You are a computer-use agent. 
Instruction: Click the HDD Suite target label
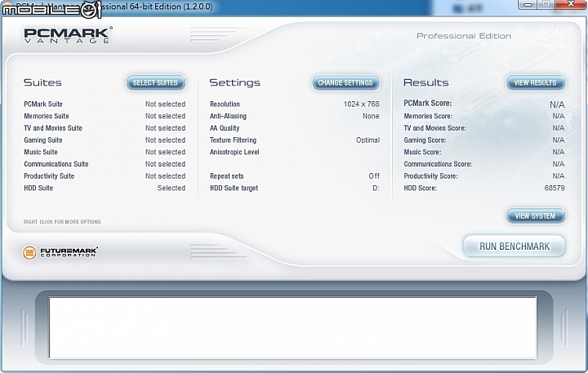pos(234,189)
